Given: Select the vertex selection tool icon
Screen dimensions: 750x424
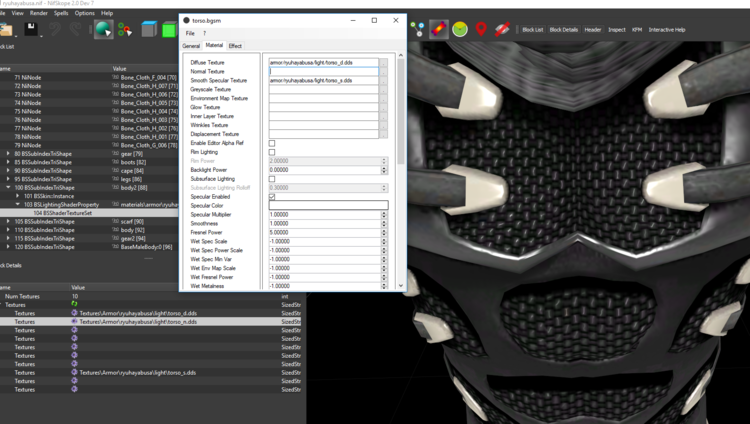Looking at the screenshot, I should pos(125,30).
